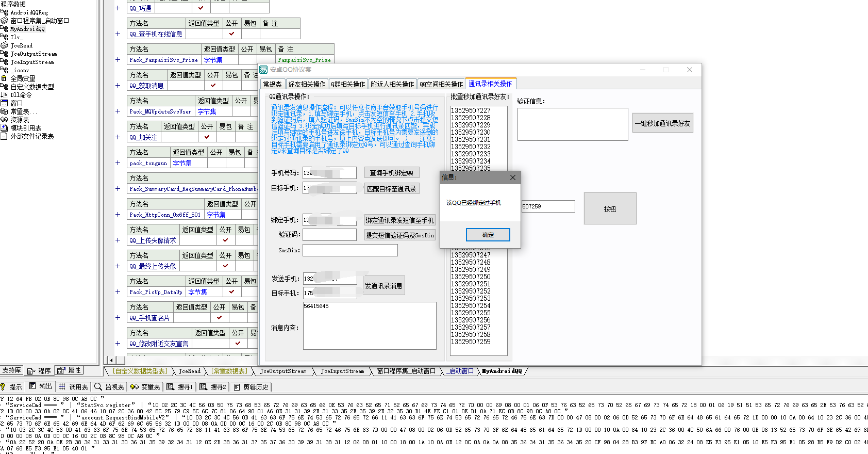
Task: Click the 安卓QQ协议套 window title icon
Action: click(263, 70)
